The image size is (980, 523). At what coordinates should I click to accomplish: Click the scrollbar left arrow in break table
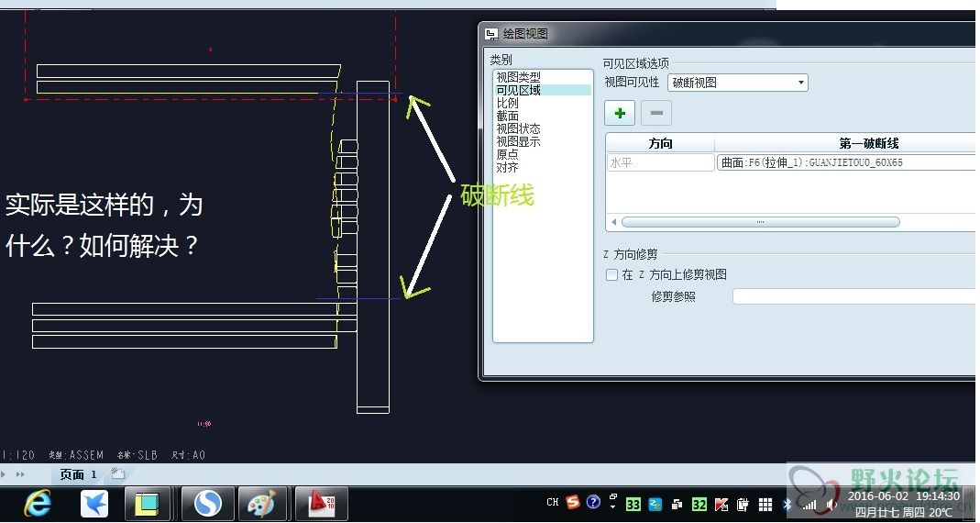click(x=613, y=222)
